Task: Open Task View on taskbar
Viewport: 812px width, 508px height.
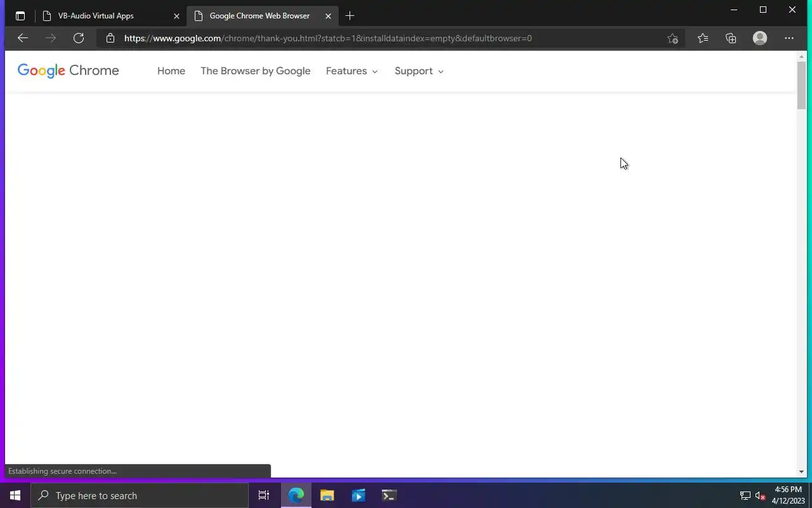Action: pyautogui.click(x=264, y=495)
